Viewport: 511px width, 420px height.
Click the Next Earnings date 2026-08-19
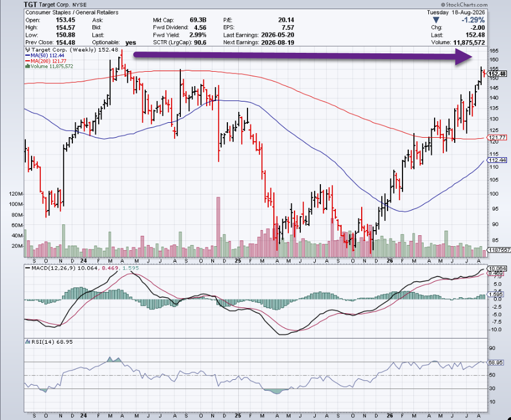click(x=278, y=42)
